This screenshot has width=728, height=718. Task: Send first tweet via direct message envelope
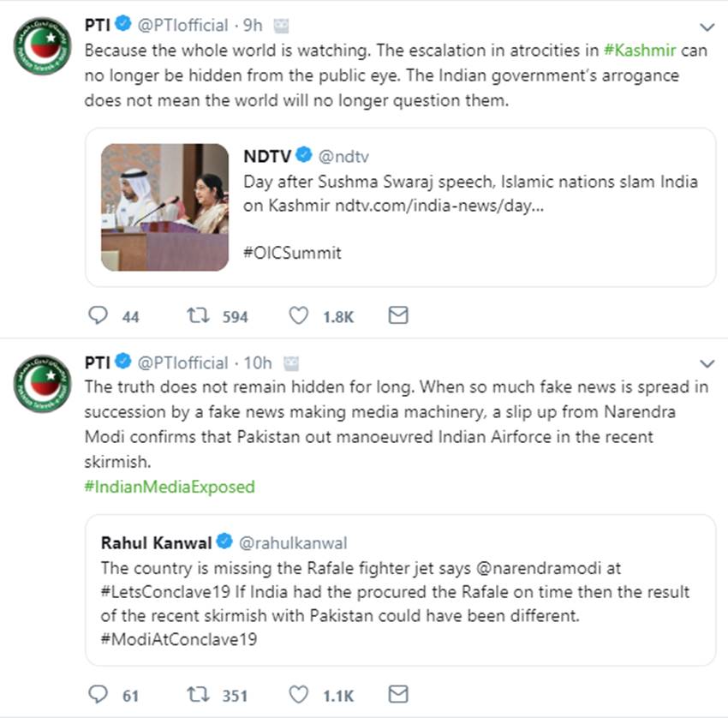click(x=398, y=315)
